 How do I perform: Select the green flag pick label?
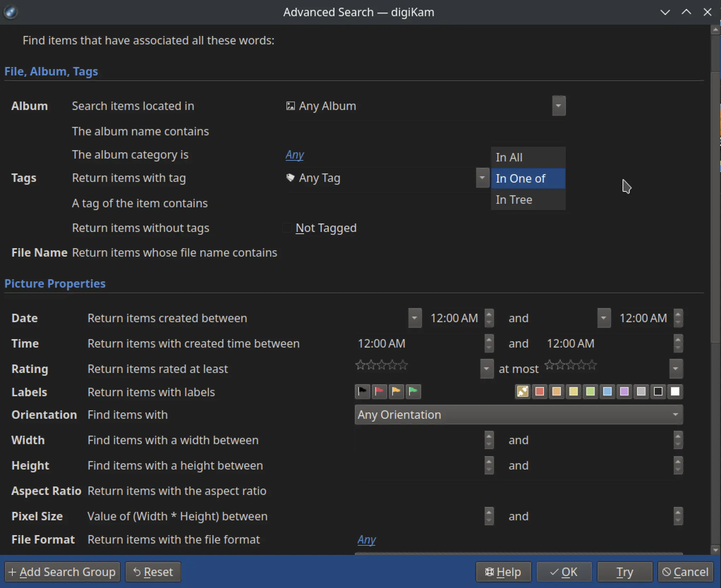(413, 392)
